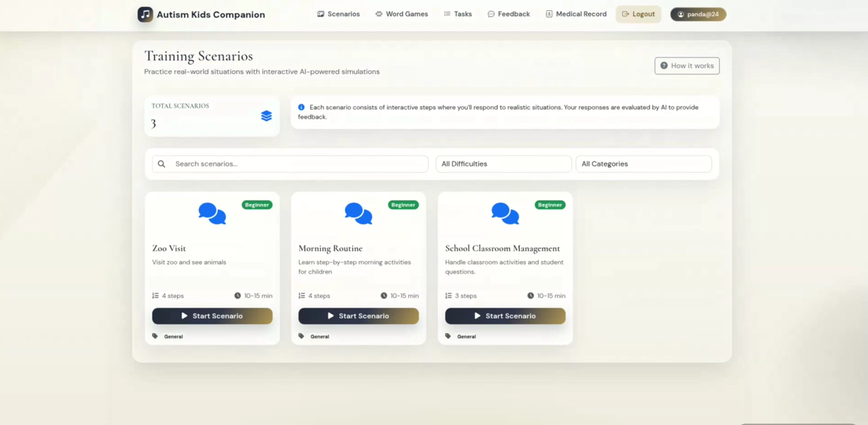Click the steps list icon on Zoo Visit
This screenshot has height=425, width=868.
pos(155,296)
